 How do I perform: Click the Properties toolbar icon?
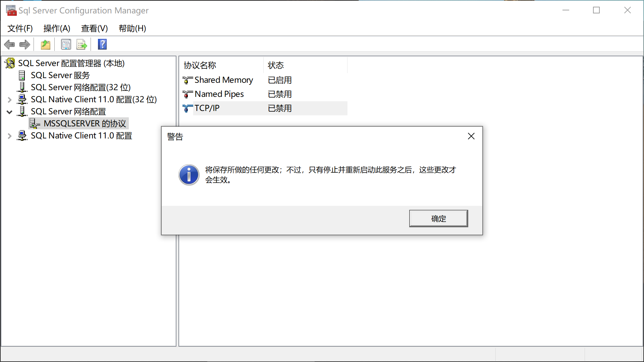[66, 44]
